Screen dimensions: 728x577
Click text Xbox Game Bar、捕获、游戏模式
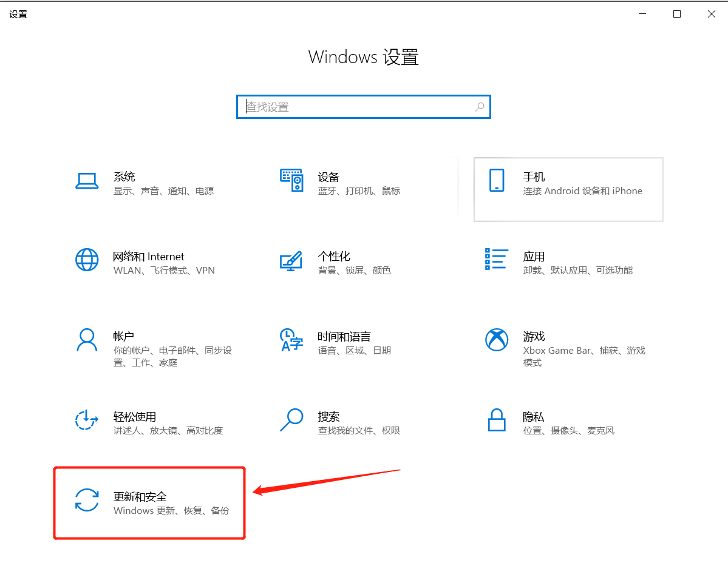[x=584, y=356]
